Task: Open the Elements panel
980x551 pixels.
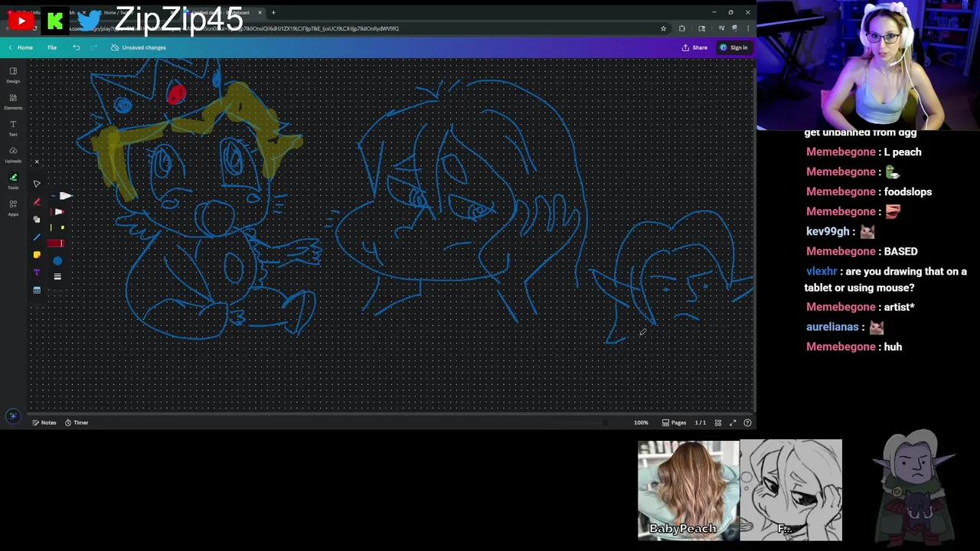Action: click(x=13, y=101)
